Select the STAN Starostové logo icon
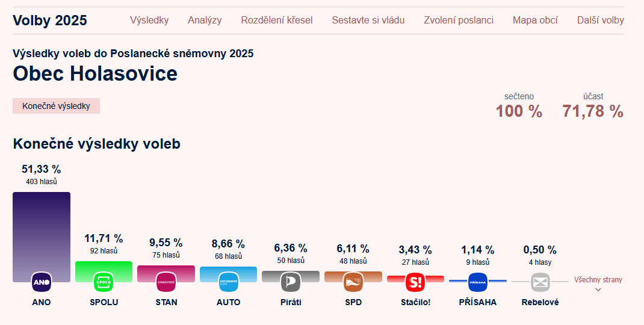The image size is (644, 325). coord(166,282)
